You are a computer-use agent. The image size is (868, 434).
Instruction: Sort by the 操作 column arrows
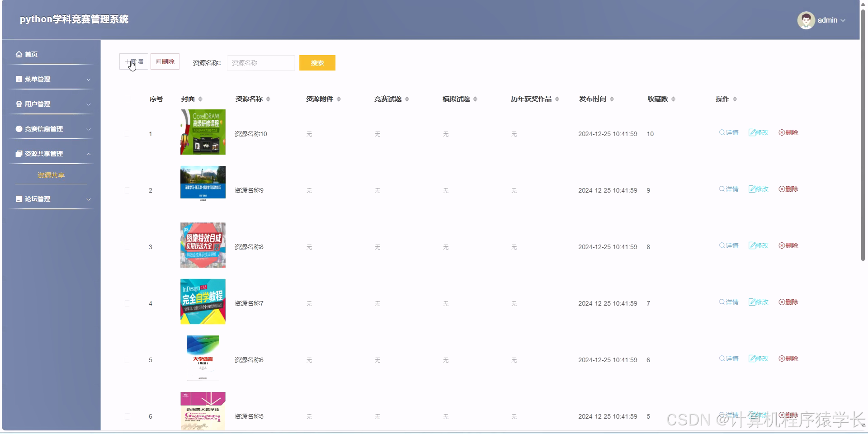point(735,99)
